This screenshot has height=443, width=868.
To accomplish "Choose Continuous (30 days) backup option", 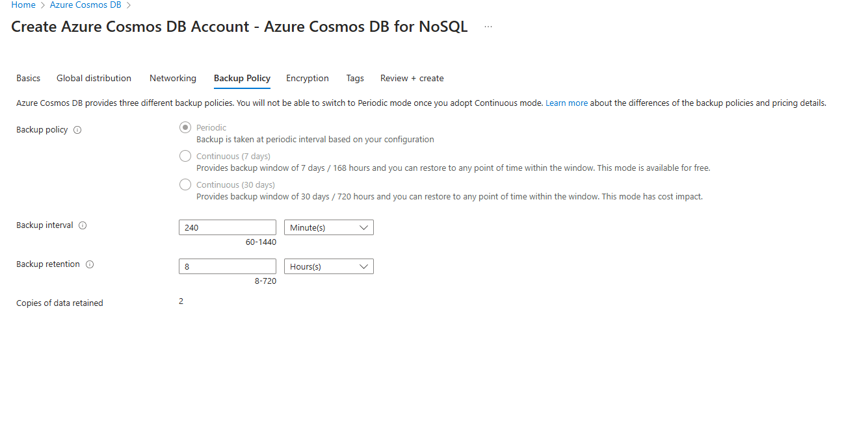I will (185, 184).
